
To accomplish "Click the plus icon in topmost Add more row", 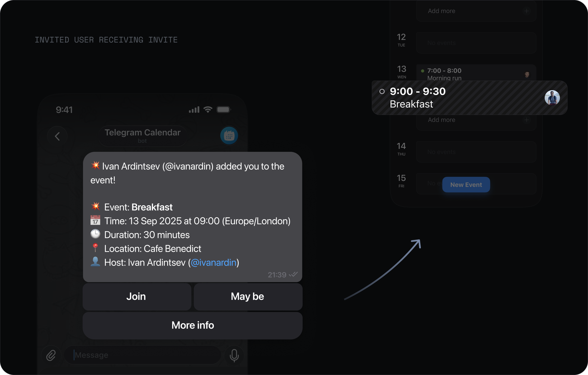I will point(527,11).
